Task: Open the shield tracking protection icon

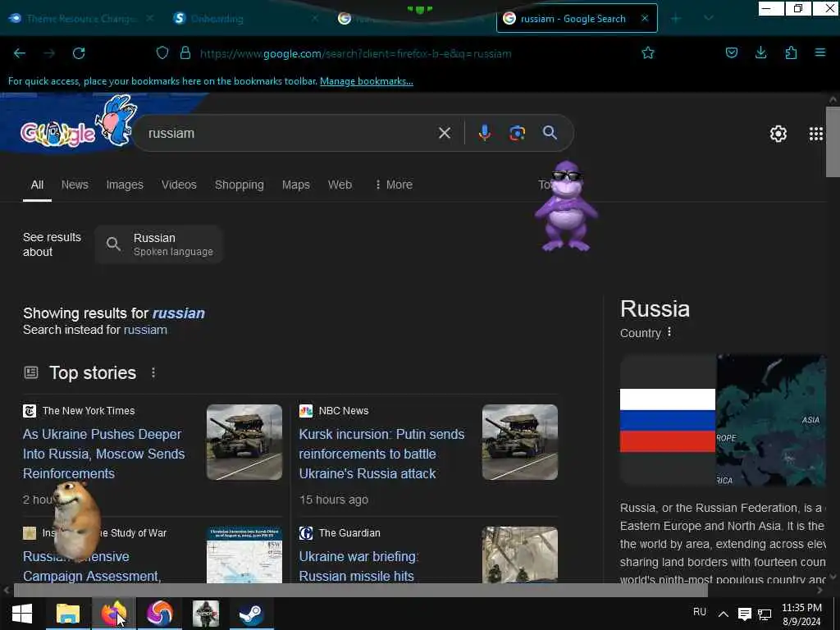Action: tap(162, 52)
